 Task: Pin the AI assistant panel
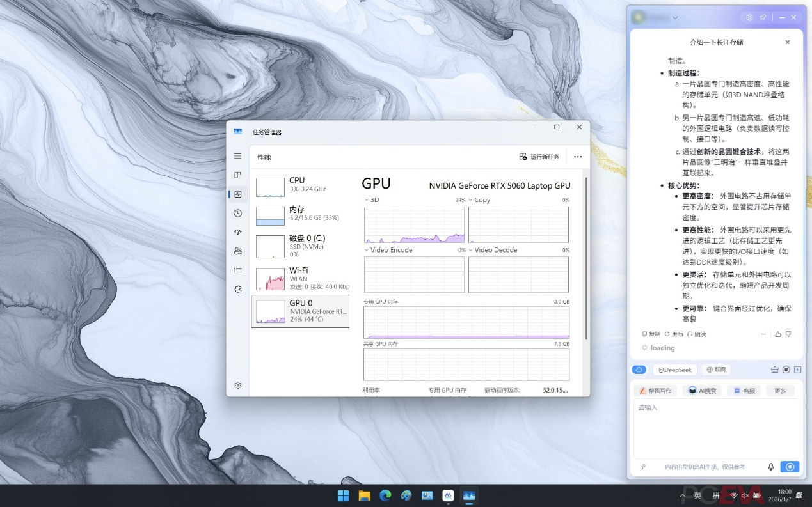(763, 18)
